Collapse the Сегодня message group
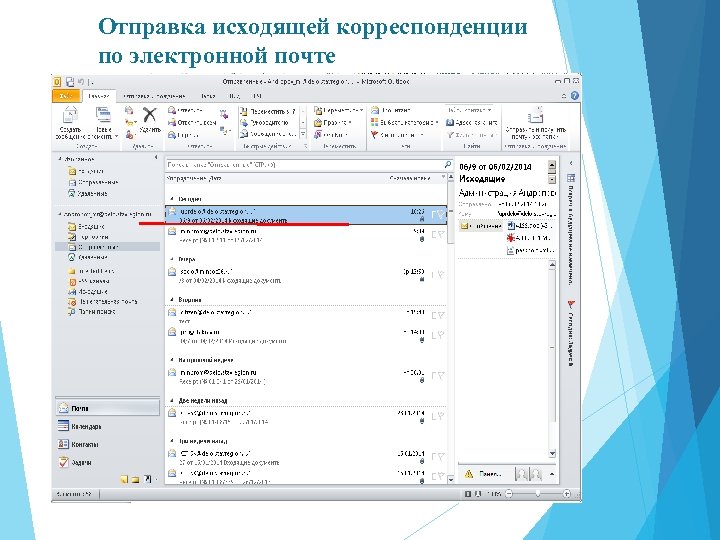The height and width of the screenshot is (540, 720). point(172,199)
